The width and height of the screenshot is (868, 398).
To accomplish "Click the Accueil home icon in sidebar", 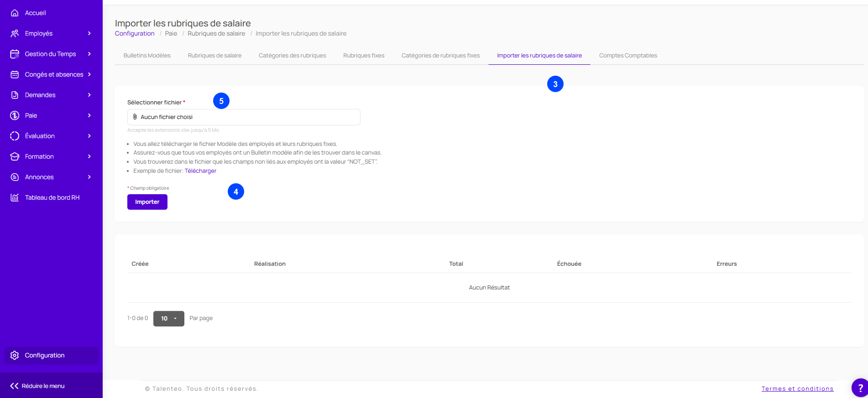I will (x=15, y=13).
